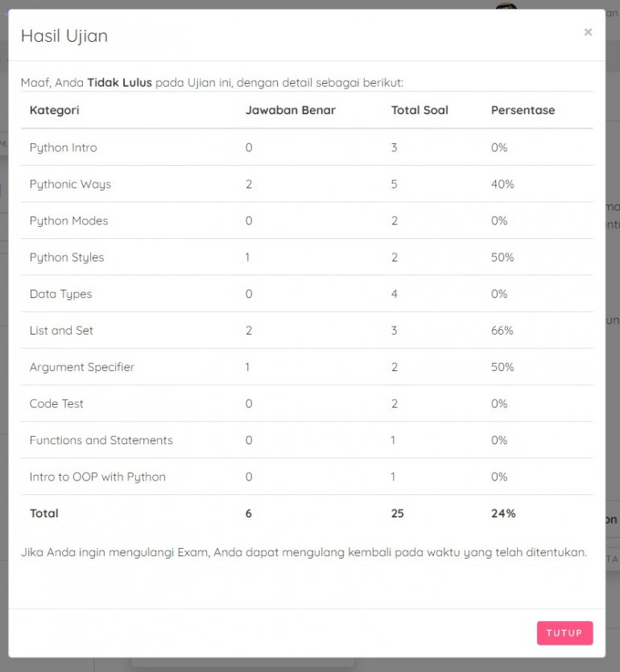Click the bold Tidak Lulus text
The width and height of the screenshot is (620, 672).
click(x=119, y=83)
